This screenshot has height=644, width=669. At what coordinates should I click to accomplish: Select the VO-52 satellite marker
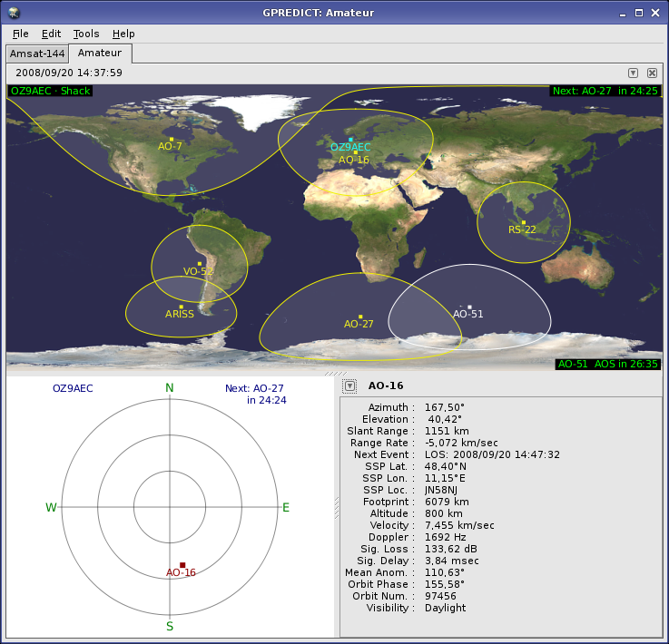(x=200, y=264)
